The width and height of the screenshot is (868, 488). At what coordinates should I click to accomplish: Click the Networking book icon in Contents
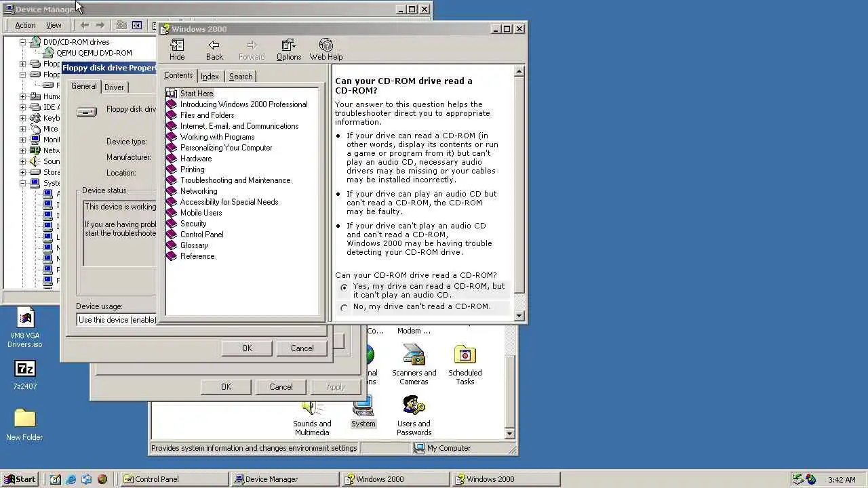click(x=172, y=191)
